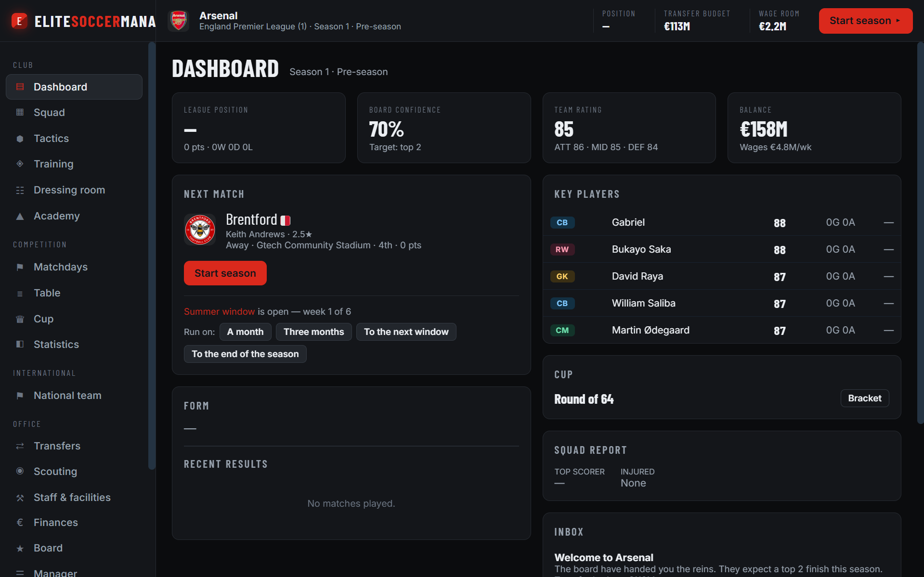Click the Cup crown icon

[20, 319]
